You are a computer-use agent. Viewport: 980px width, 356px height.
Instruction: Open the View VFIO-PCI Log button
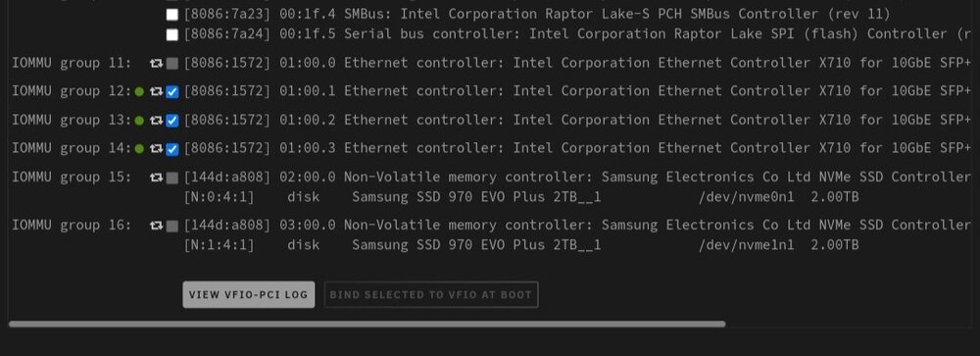click(249, 294)
